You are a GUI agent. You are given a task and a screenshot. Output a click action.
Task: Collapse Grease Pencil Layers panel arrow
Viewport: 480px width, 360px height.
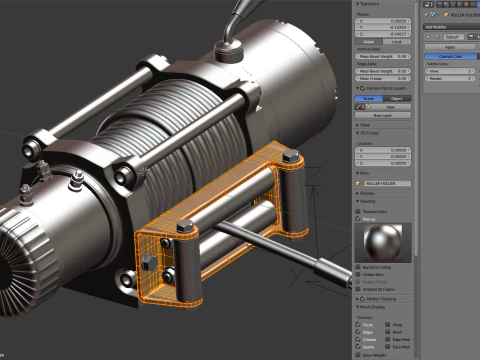pyautogui.click(x=358, y=88)
